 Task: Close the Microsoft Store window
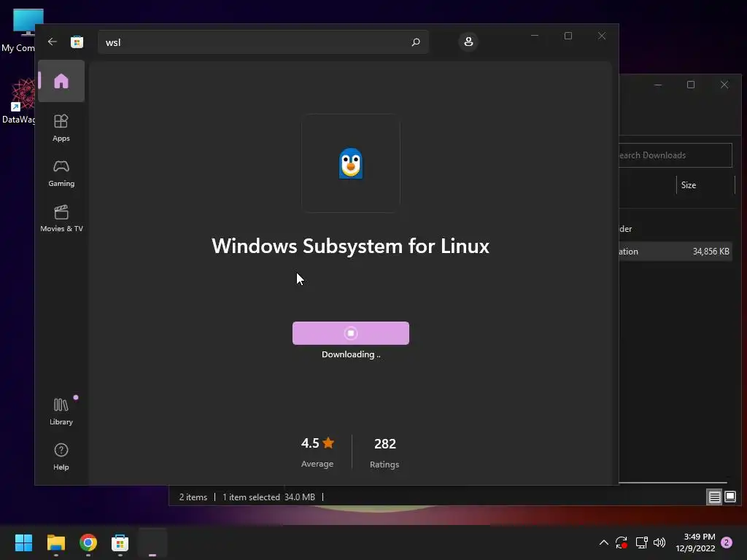tap(602, 36)
